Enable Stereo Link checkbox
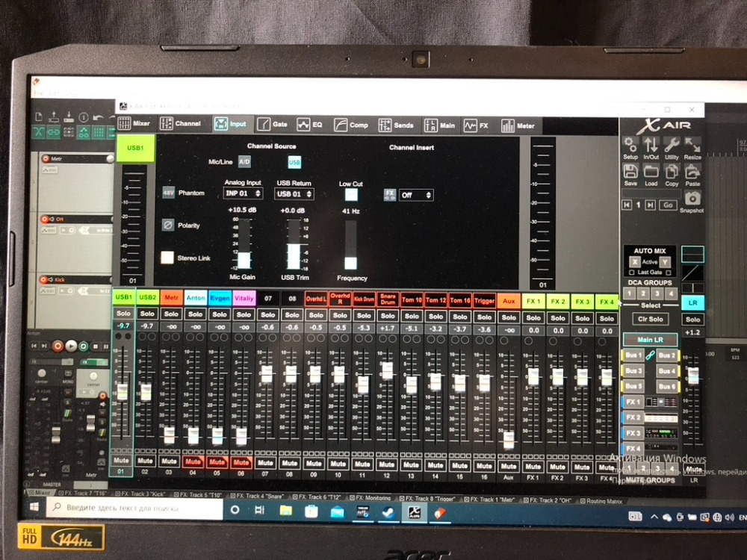This screenshot has width=747, height=560. 167,258
